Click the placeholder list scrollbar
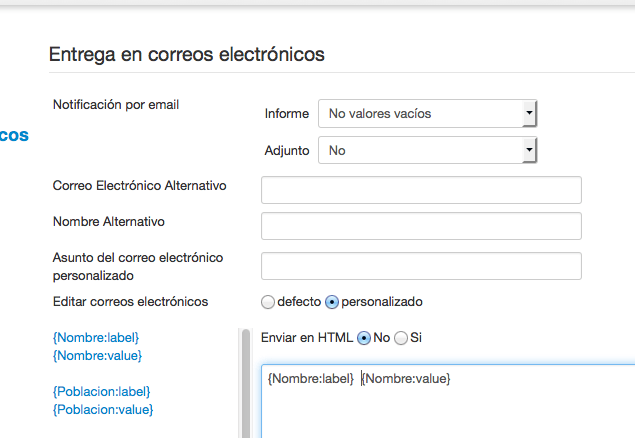The height and width of the screenshot is (438, 635). pyautogui.click(x=245, y=383)
